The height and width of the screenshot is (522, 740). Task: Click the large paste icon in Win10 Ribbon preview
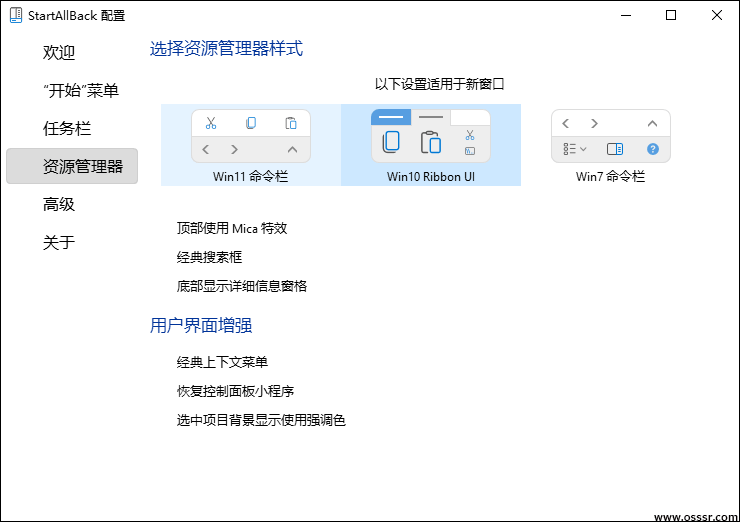click(431, 142)
